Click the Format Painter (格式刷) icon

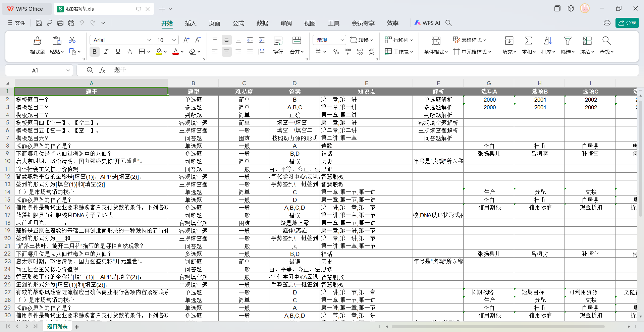37,41
